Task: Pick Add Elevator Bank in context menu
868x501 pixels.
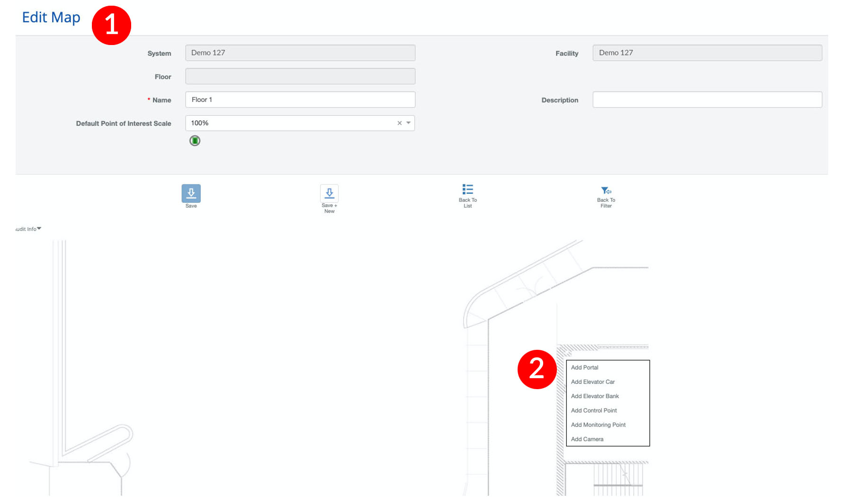Action: (595, 396)
